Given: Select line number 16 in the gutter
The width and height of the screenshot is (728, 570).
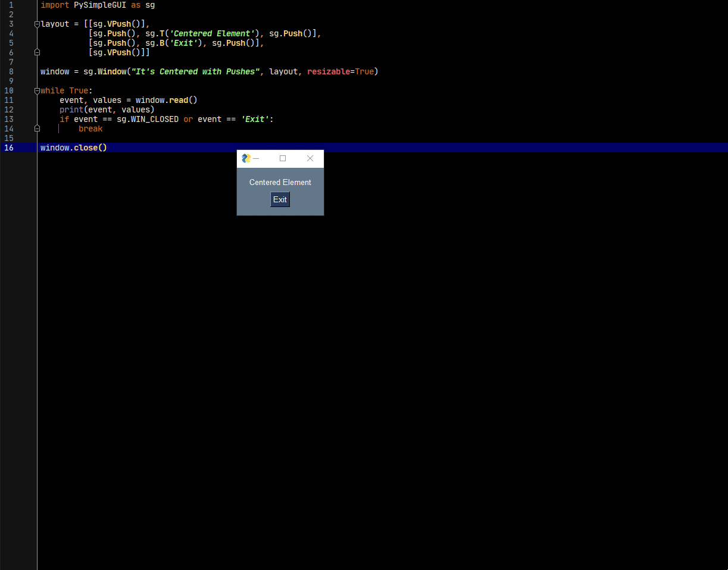Looking at the screenshot, I should [x=8, y=148].
